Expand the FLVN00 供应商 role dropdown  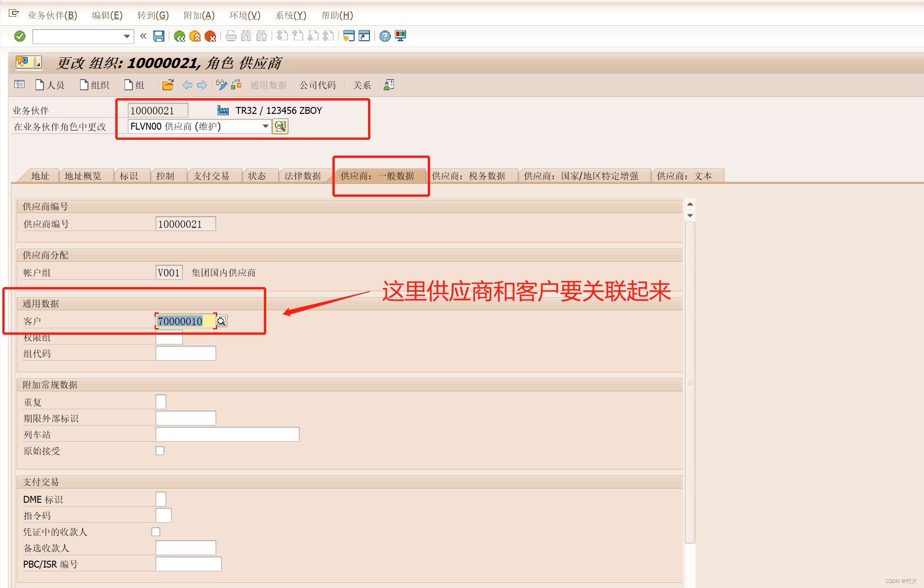(x=265, y=126)
